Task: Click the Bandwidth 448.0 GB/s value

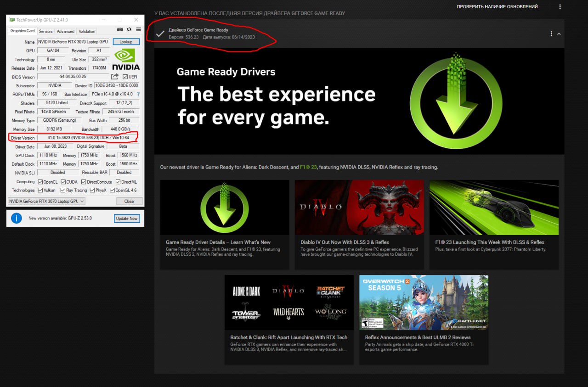Action: [120, 129]
